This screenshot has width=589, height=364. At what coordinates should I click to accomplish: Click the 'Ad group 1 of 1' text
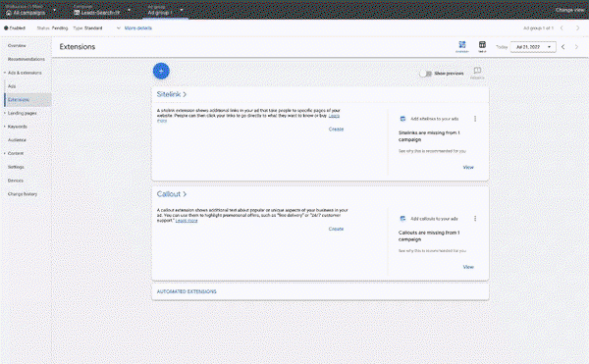(538, 28)
